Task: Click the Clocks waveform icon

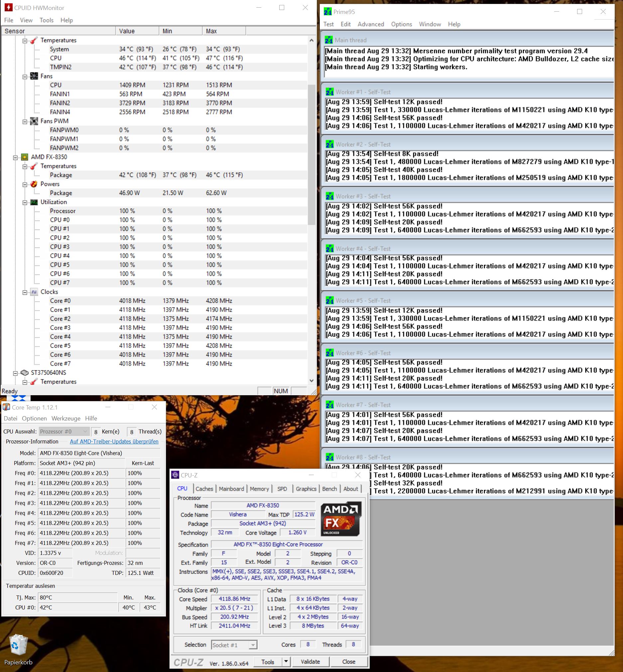Action: coord(34,292)
